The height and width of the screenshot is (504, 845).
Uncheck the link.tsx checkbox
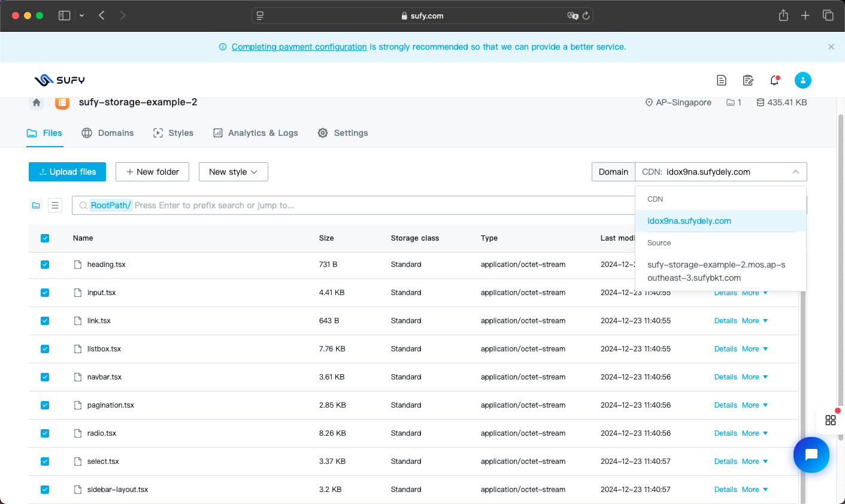coord(45,321)
